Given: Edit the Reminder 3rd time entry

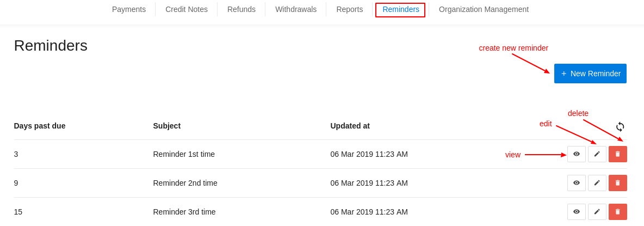Looking at the screenshot, I should click(x=597, y=212).
